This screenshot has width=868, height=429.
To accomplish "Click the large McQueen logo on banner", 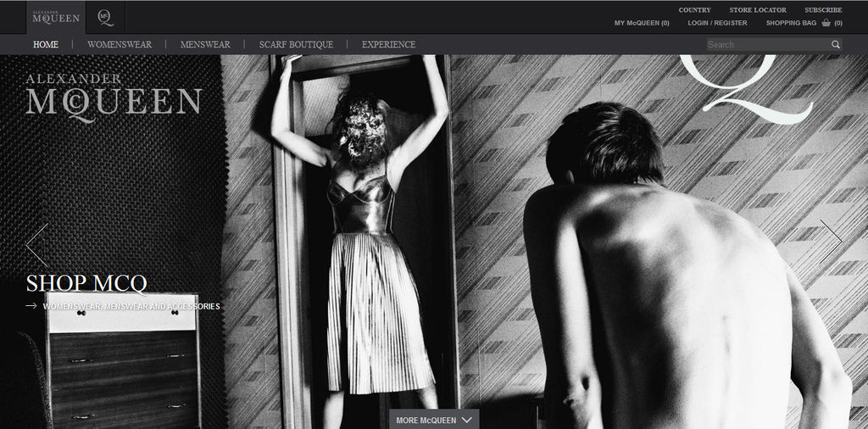I will tap(114, 97).
